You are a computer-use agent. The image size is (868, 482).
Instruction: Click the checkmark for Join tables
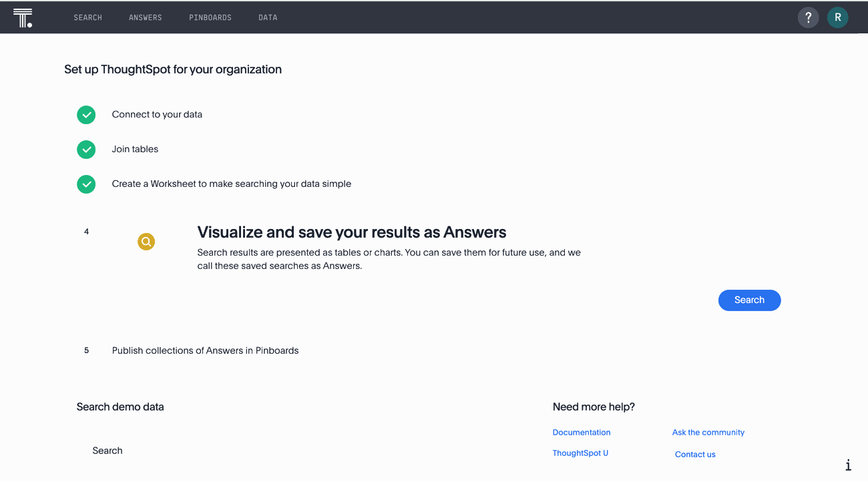[86, 150]
